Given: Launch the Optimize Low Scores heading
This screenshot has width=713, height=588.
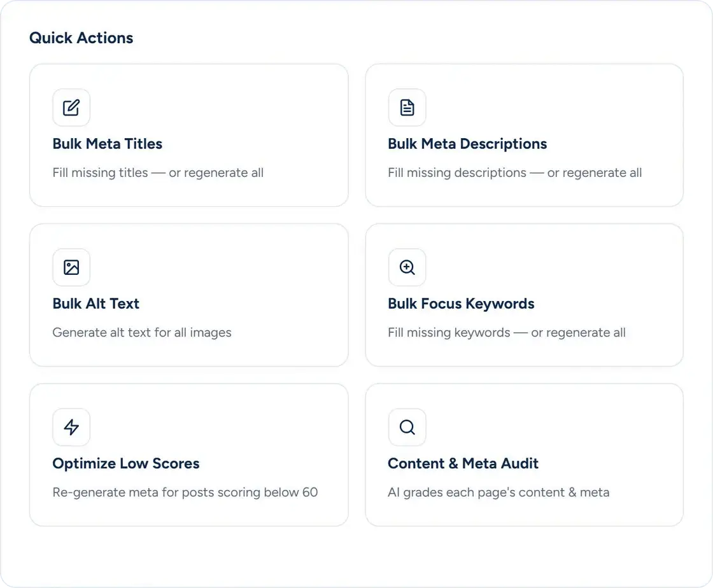Looking at the screenshot, I should click(126, 463).
